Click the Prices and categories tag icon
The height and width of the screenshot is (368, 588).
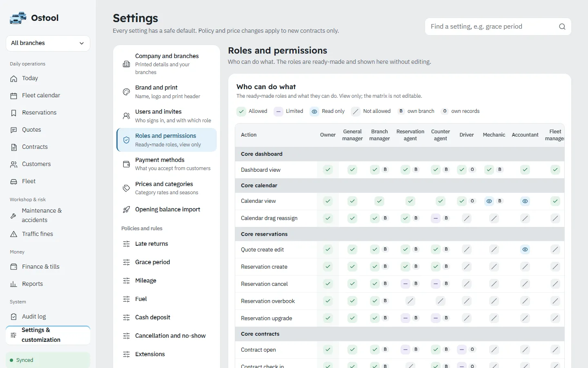click(127, 188)
